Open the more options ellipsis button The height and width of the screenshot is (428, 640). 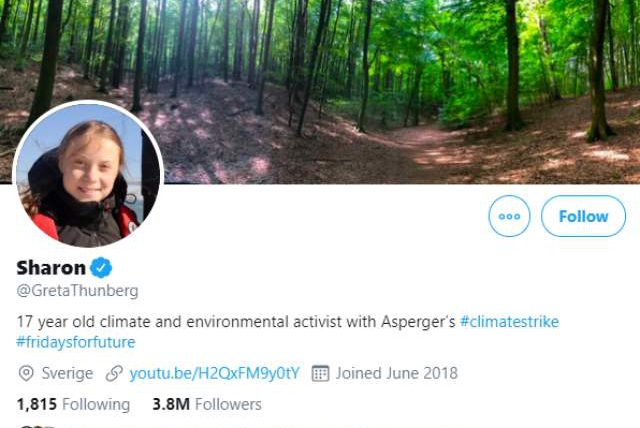click(x=509, y=216)
